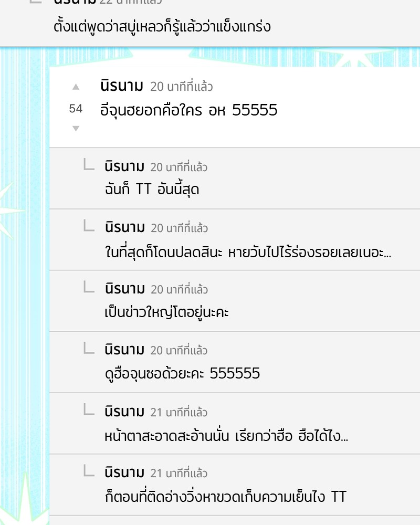
Task: Click นิรนาม author name of main comment
Action: (x=122, y=86)
